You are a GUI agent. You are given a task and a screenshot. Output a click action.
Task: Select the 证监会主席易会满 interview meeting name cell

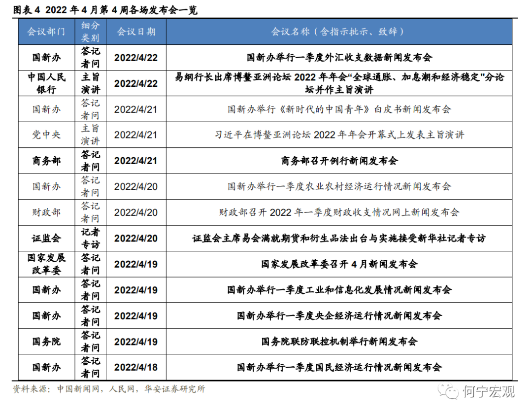[x=339, y=238]
